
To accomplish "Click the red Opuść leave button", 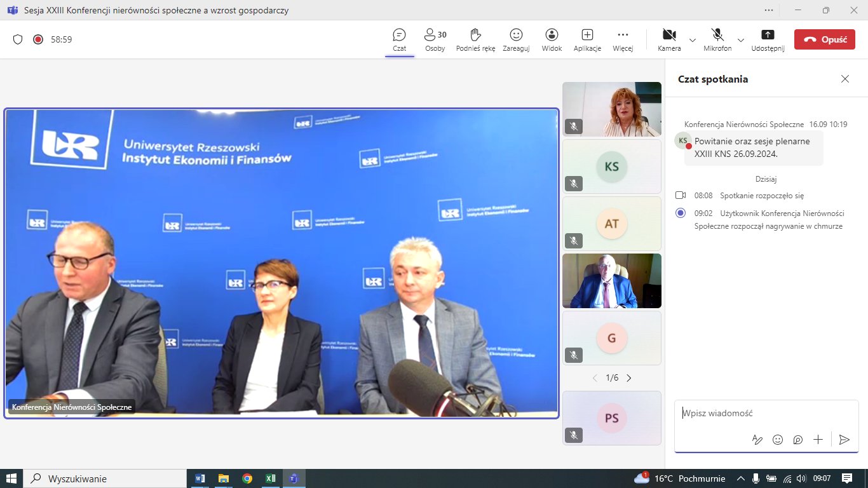I will 824,39.
